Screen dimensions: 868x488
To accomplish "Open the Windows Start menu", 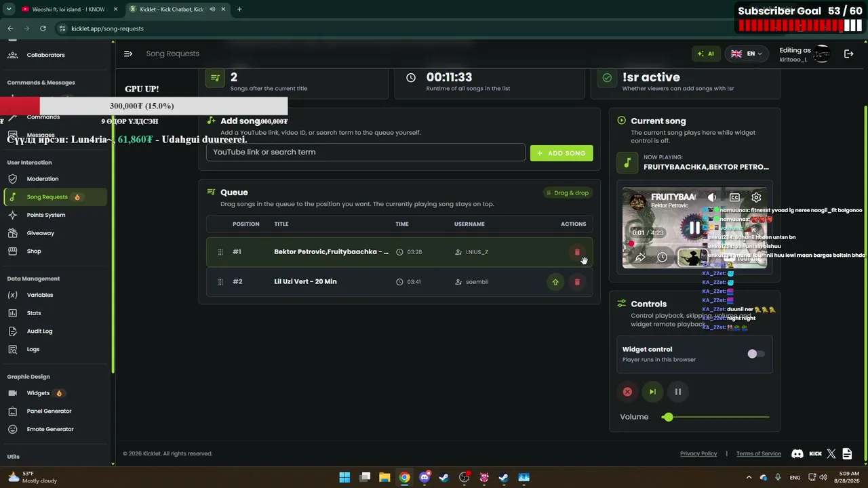I will [x=344, y=477].
